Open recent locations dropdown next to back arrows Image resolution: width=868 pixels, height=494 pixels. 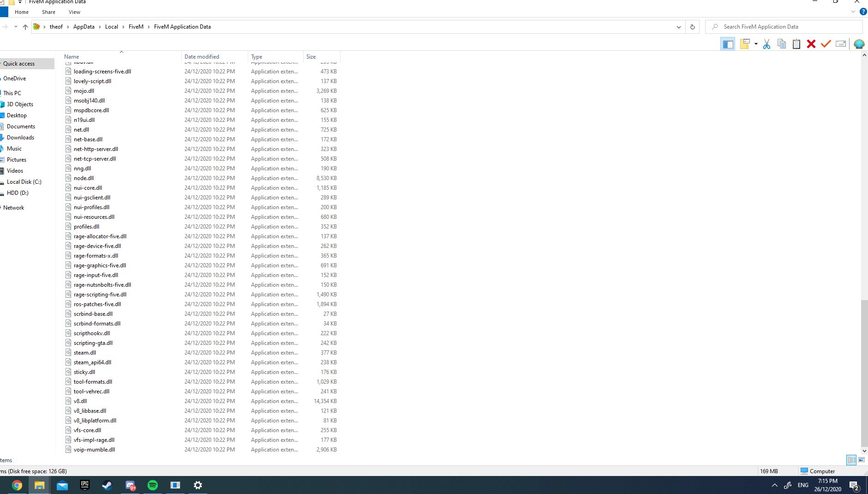point(16,27)
